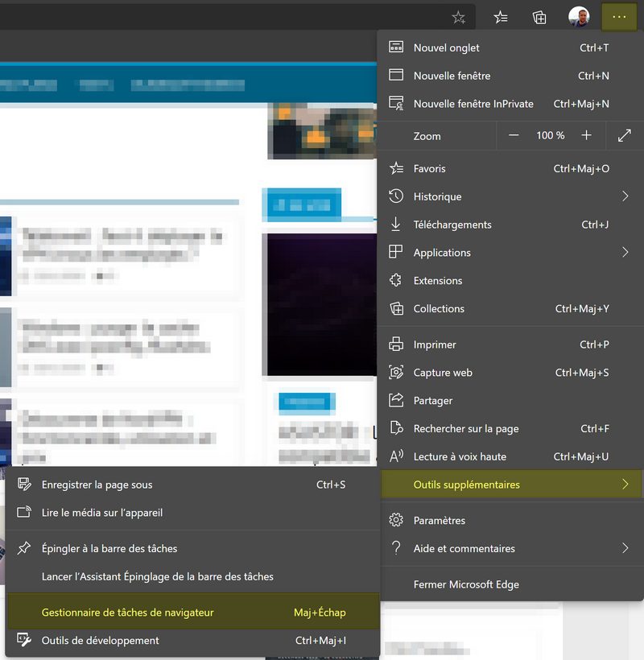The image size is (644, 660).
Task: Click the Ctrl+Maj+Y shortcut text
Action: click(x=582, y=308)
